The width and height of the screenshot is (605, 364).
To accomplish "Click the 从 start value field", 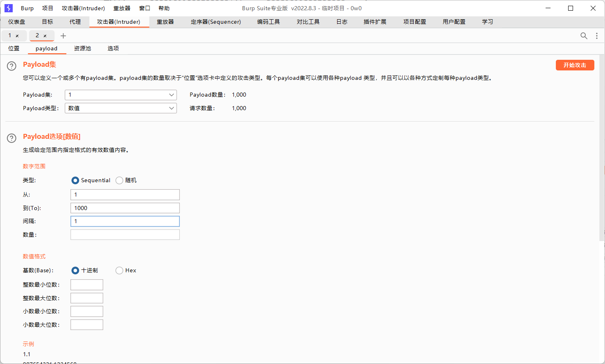I will coord(125,194).
